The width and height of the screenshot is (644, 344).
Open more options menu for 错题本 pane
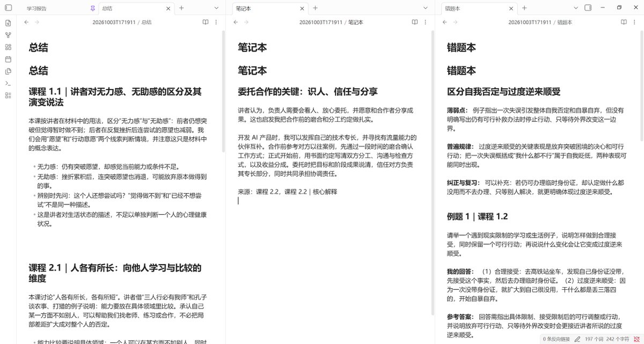click(x=634, y=22)
